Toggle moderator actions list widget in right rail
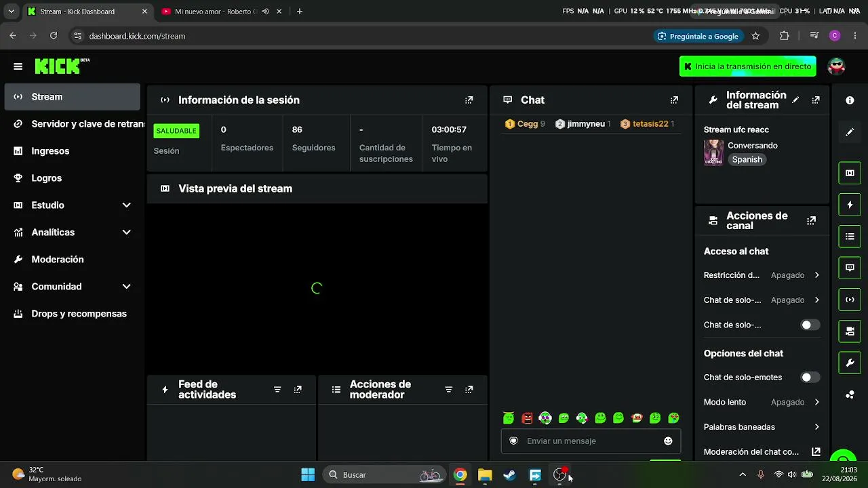The height and width of the screenshot is (488, 868). [x=850, y=237]
